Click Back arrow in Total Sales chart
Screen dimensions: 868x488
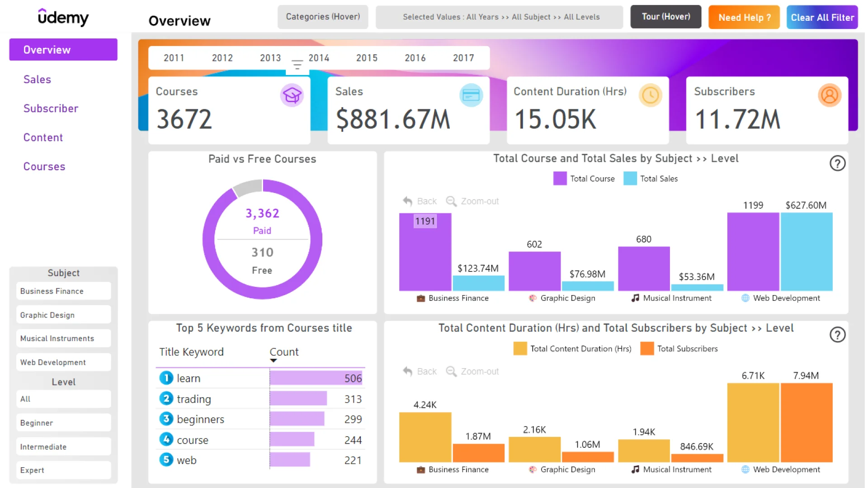[x=407, y=201]
